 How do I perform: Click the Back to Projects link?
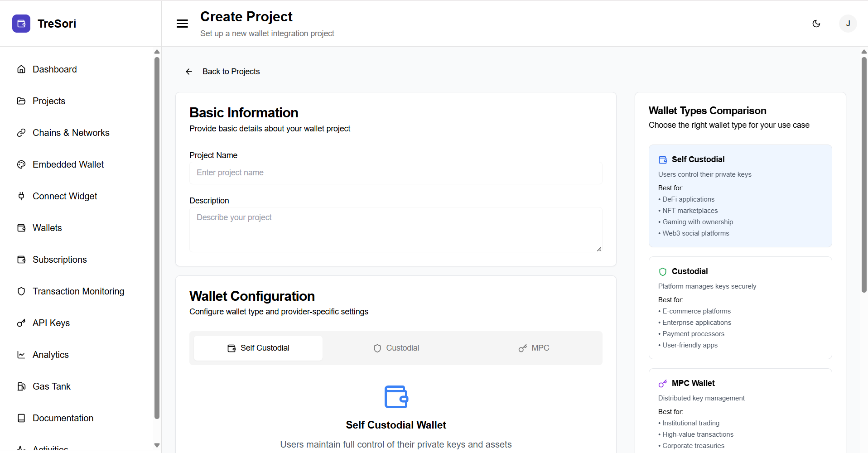pos(231,72)
